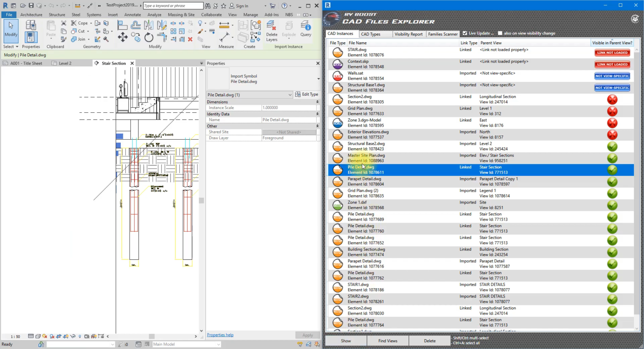Viewport: 644px width, 349px height.
Task: Click the Rotate tool icon
Action: [x=148, y=38]
